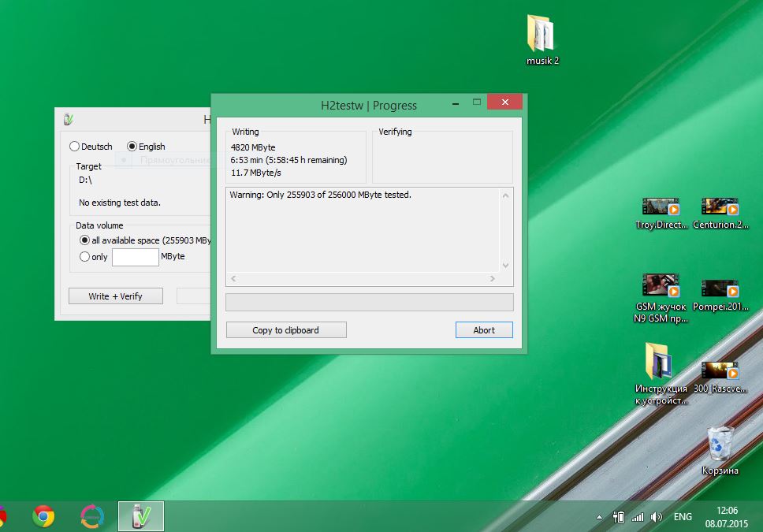The width and height of the screenshot is (763, 532).
Task: Select the Troy.Direct video file icon
Action: click(661, 208)
